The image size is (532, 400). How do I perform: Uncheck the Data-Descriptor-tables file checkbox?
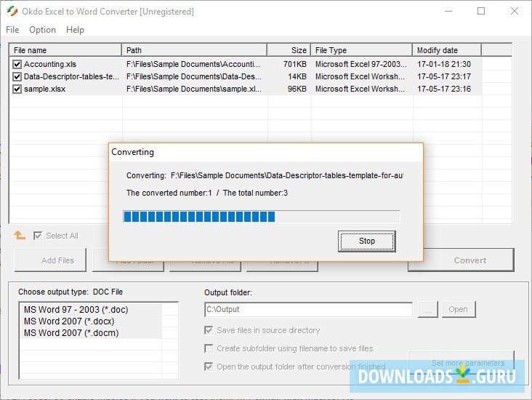pyautogui.click(x=17, y=76)
